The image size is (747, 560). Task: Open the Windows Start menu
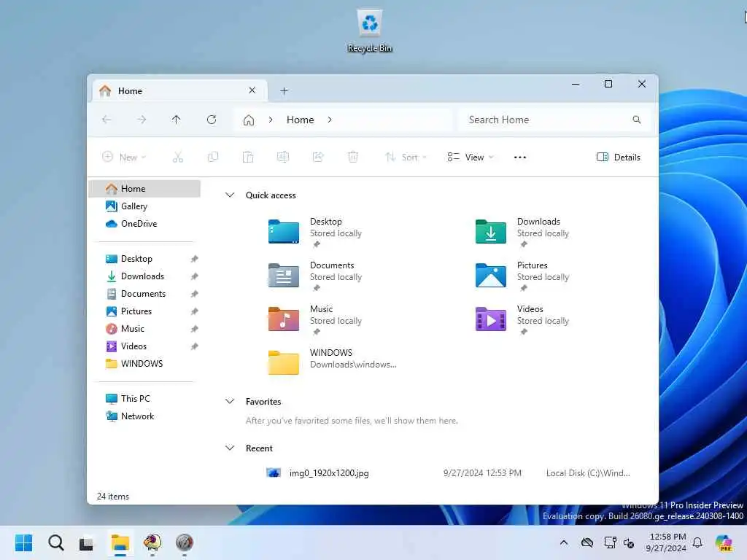pos(24,542)
